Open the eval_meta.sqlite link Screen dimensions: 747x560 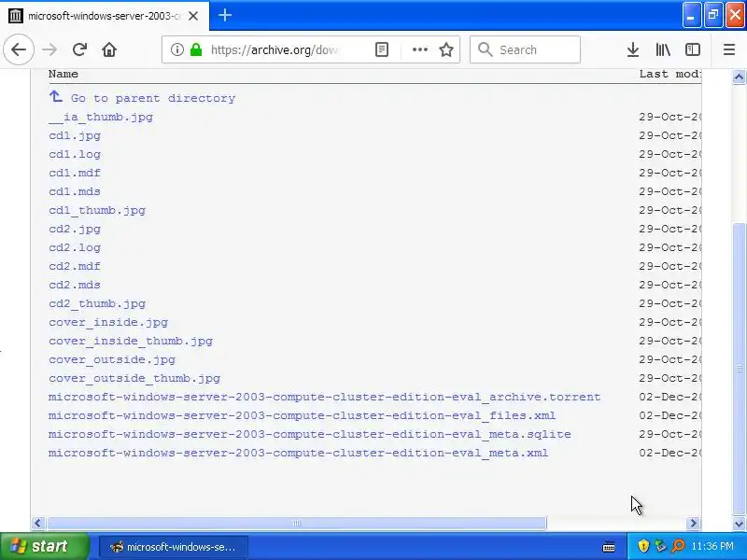pos(310,434)
